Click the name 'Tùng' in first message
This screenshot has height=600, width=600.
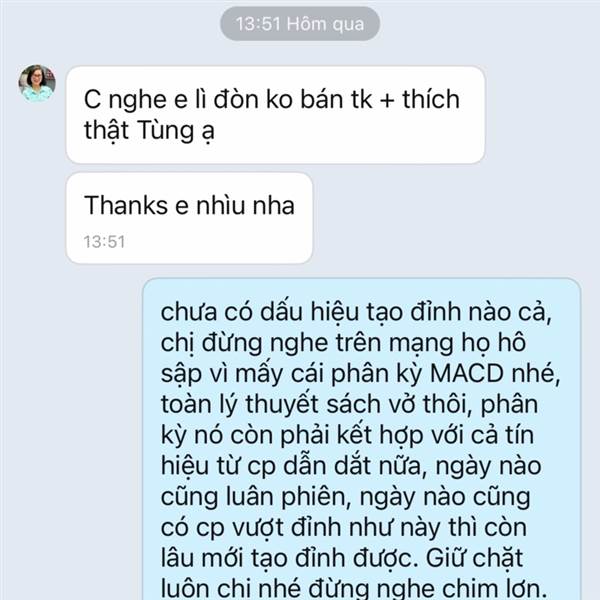165,130
